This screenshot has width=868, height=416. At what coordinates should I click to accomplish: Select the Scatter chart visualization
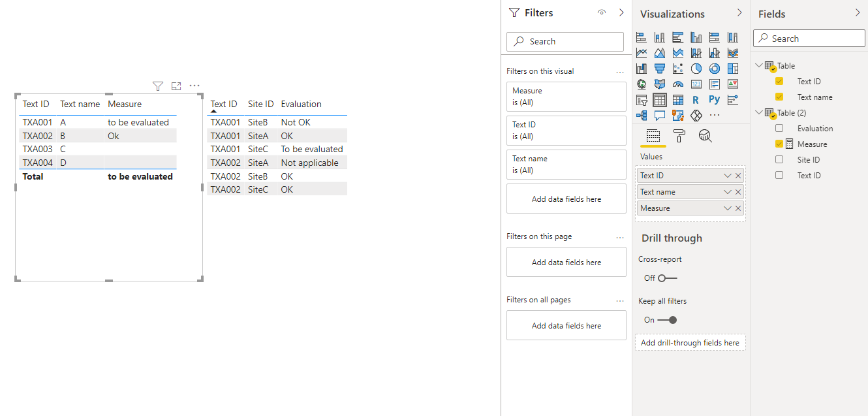click(x=678, y=69)
